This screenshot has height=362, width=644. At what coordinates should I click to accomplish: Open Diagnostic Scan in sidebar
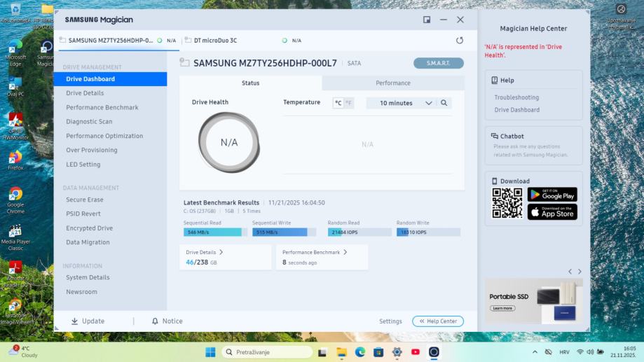89,122
